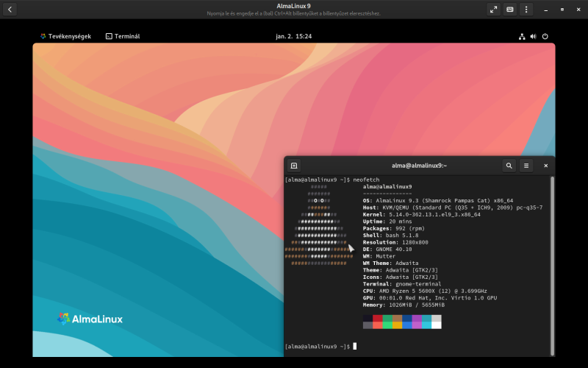
Task: Click the Terminal: gnome-terminal line
Action: [402, 284]
